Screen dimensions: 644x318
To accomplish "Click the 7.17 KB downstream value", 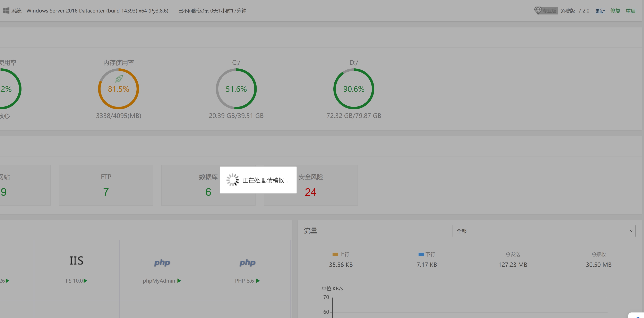I will [427, 265].
